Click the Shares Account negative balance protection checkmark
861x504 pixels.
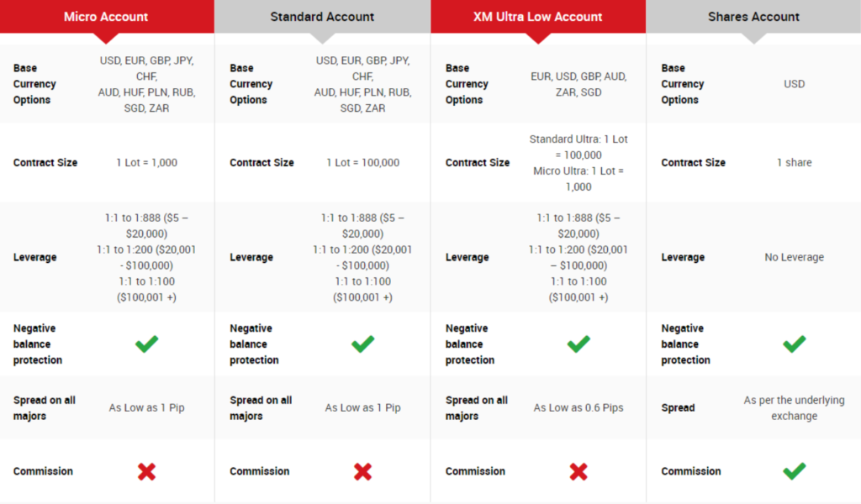[794, 344]
